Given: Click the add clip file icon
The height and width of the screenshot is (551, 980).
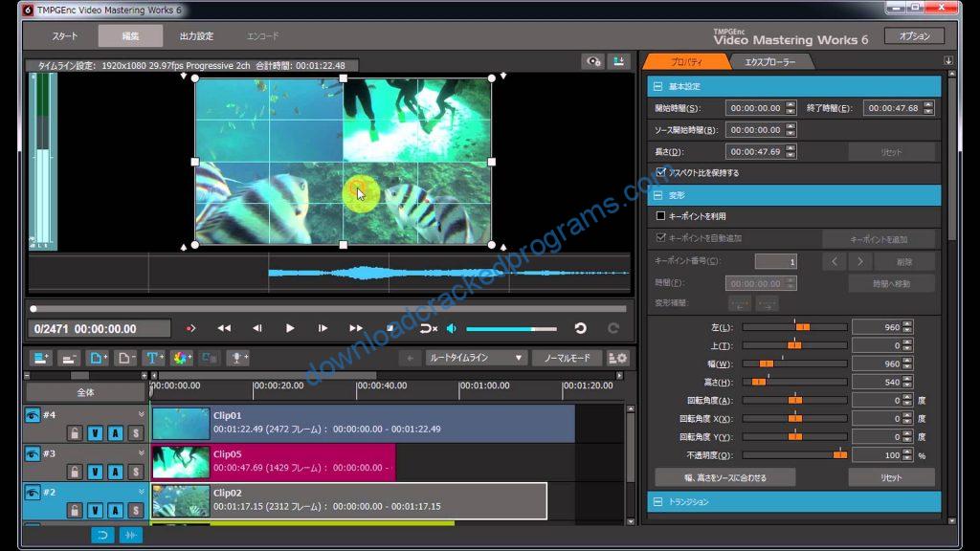Looking at the screenshot, I should coord(97,358).
